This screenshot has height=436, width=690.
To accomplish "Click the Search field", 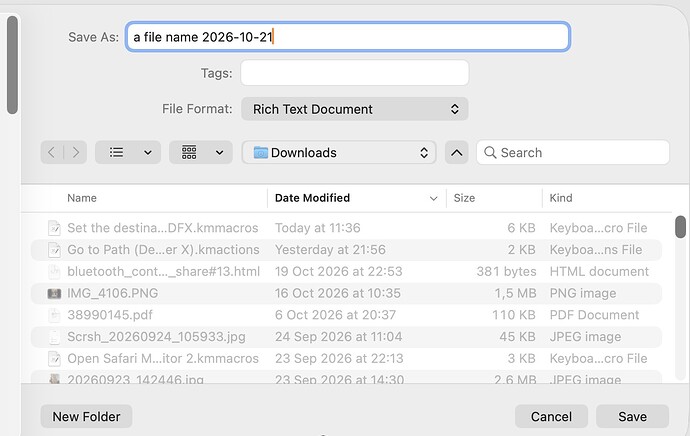I will (x=573, y=153).
